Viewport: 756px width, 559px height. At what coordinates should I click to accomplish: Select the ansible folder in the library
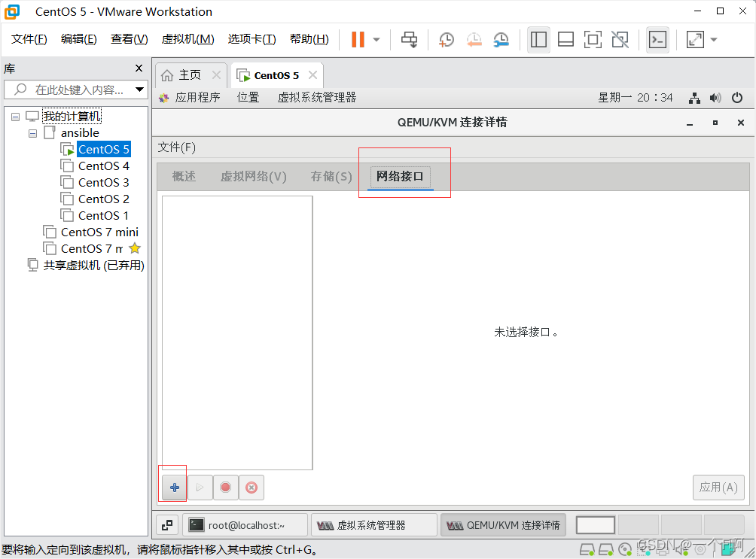(80, 133)
